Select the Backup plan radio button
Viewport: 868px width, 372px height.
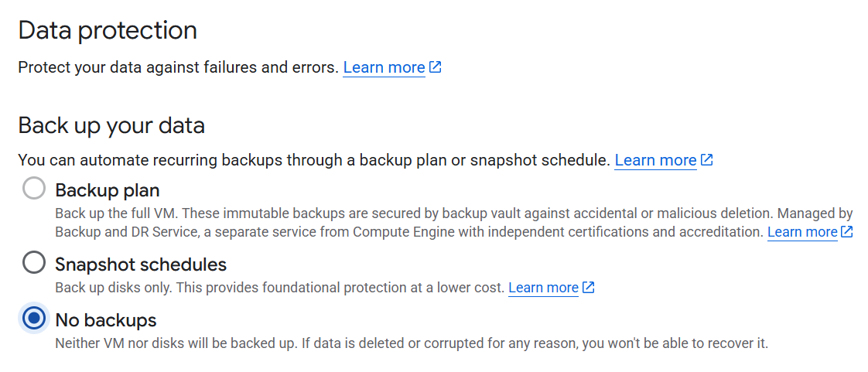[x=34, y=189]
